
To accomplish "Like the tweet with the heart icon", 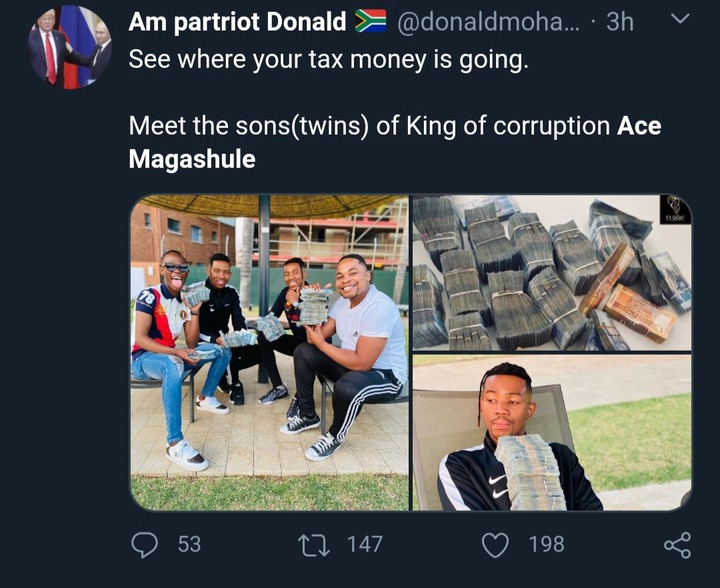I will click(495, 544).
